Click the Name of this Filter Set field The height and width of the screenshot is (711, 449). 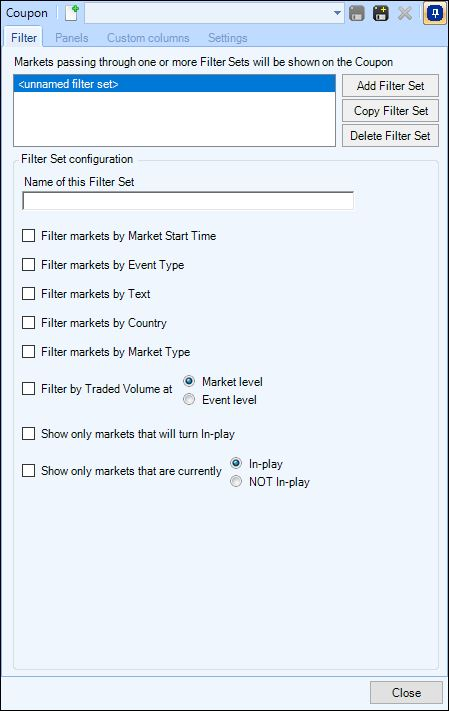[188, 200]
